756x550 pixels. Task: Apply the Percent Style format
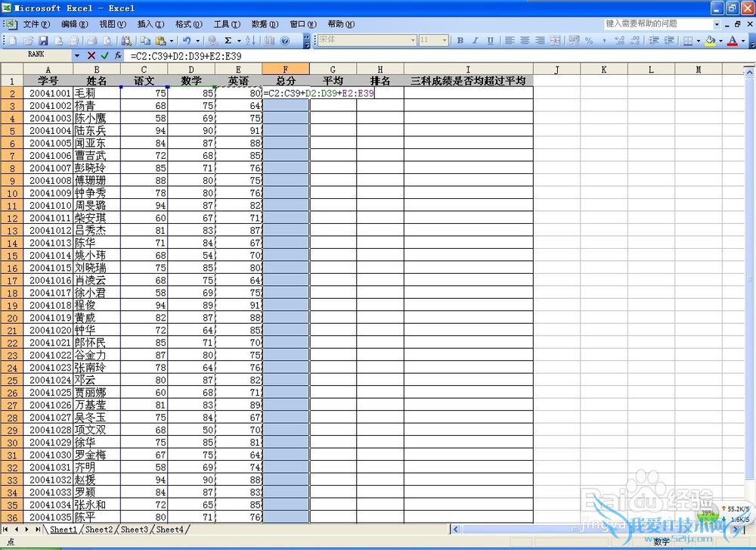click(x=589, y=41)
